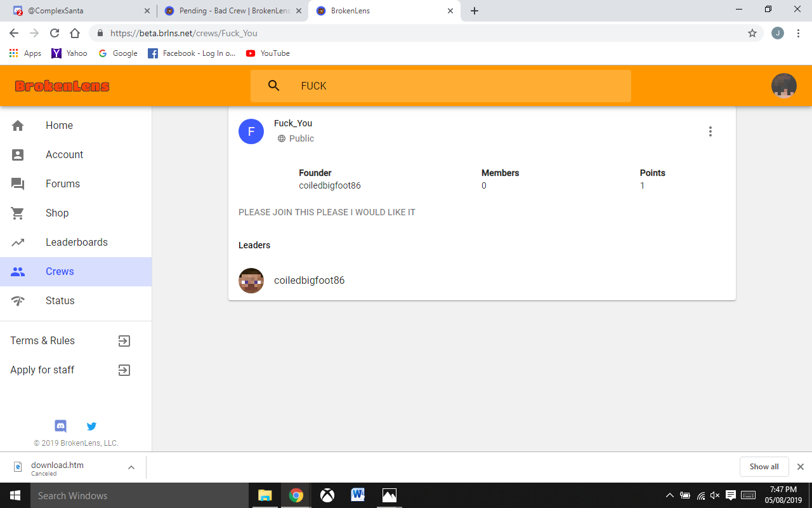Reload the page with the refresh icon
Viewport: 812px width, 508px height.
click(x=55, y=33)
